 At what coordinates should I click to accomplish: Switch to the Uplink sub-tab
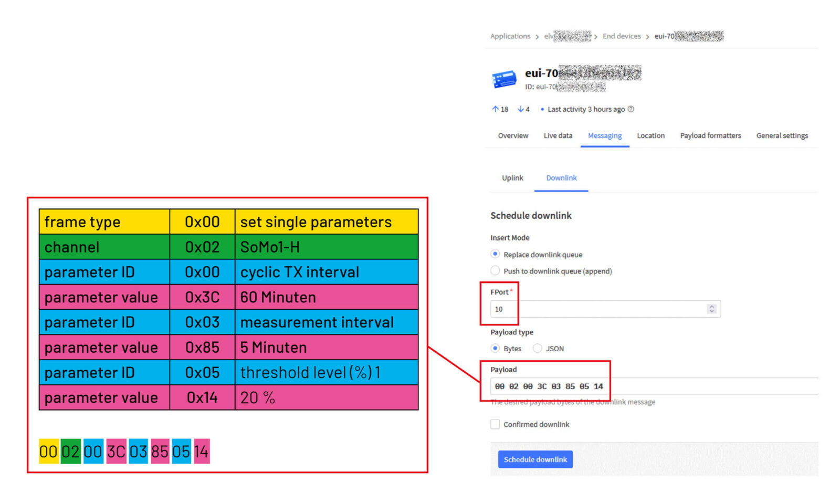pyautogui.click(x=512, y=178)
